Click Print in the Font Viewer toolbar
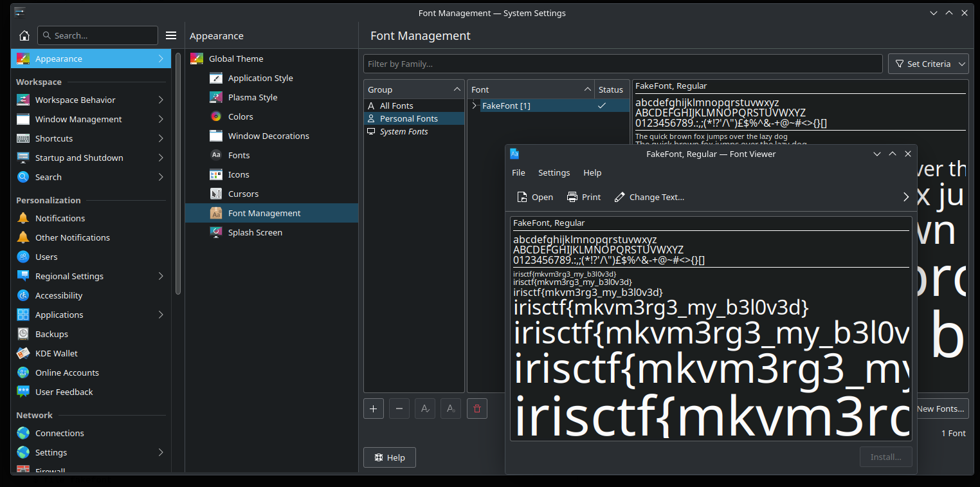The image size is (980, 487). coord(584,197)
